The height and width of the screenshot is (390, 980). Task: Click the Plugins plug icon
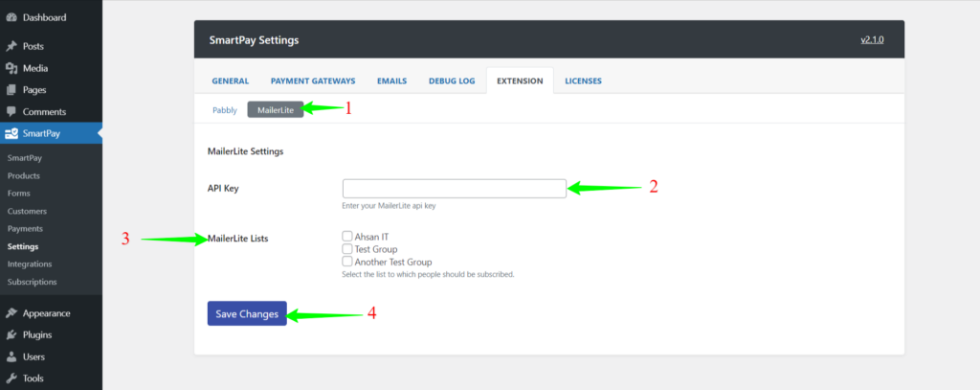pos(11,335)
